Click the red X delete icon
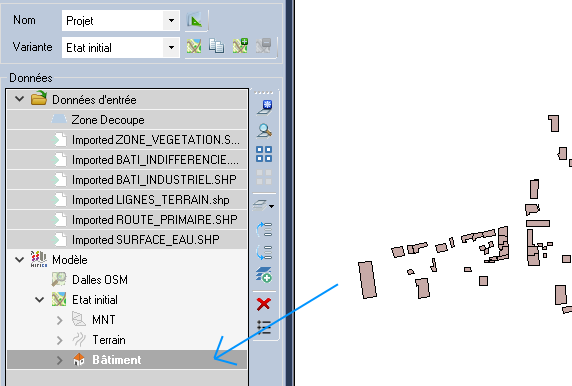Viewport: 572px width, 386px height. (264, 304)
